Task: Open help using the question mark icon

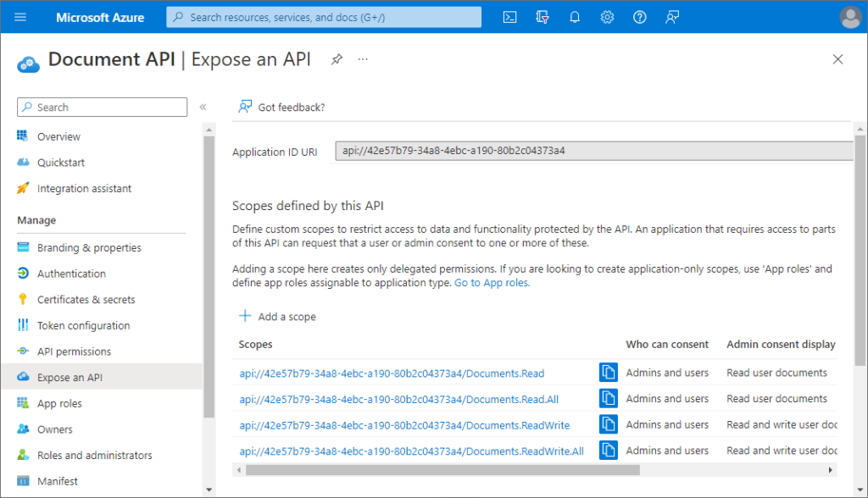Action: point(639,16)
